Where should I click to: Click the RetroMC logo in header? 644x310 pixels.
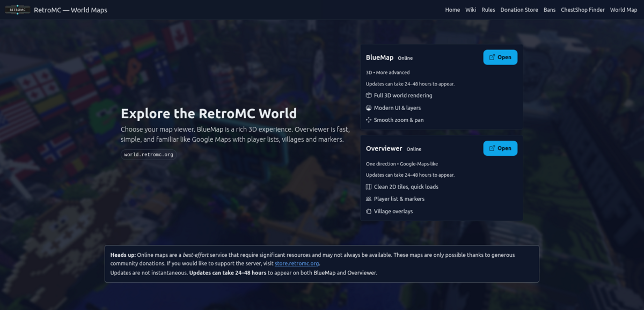(17, 10)
